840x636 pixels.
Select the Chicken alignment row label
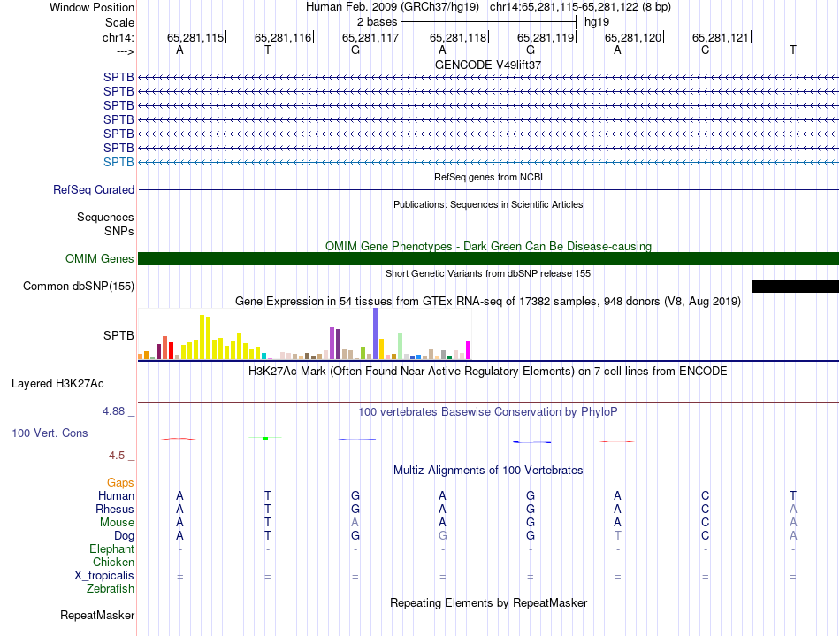pos(113,562)
